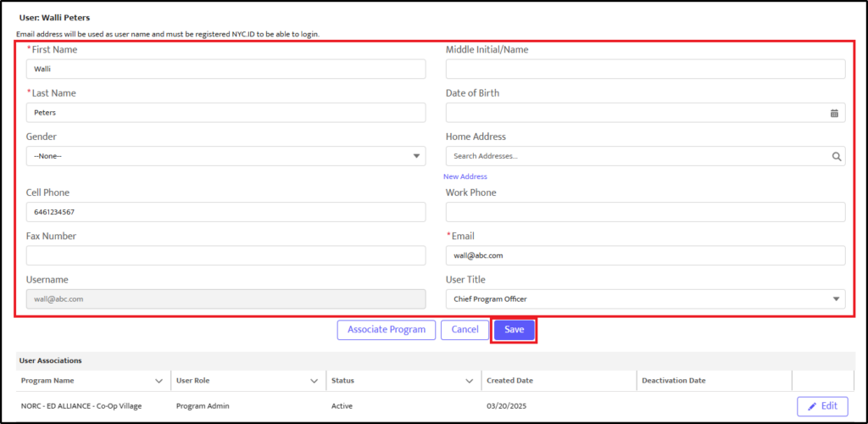The height and width of the screenshot is (424, 868).
Task: Click the Date of Birth input field
Action: pyautogui.click(x=645, y=113)
